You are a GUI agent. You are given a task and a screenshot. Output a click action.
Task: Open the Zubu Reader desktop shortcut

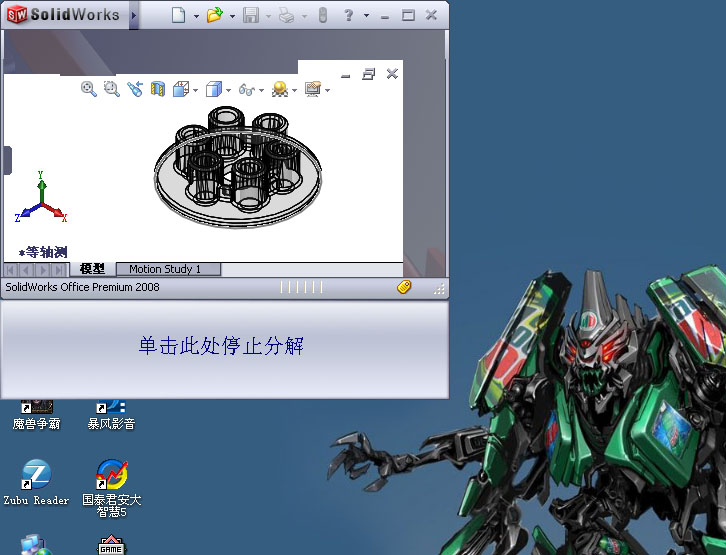36,482
